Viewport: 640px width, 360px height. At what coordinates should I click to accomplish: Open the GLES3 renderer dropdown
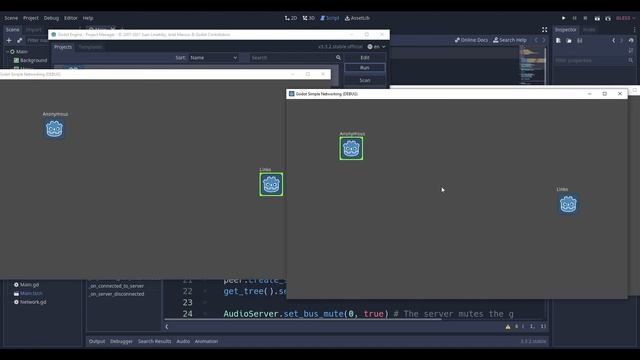625,18
